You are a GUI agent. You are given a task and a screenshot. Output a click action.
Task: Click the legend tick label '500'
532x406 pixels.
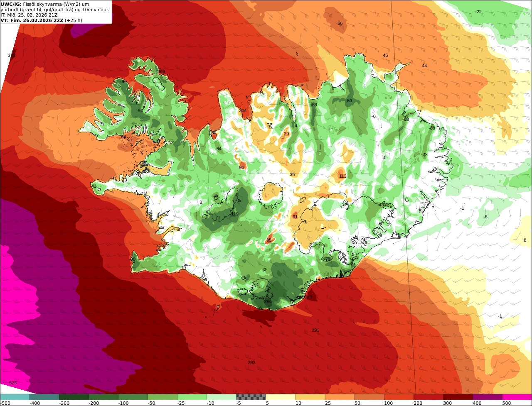pos(506,403)
